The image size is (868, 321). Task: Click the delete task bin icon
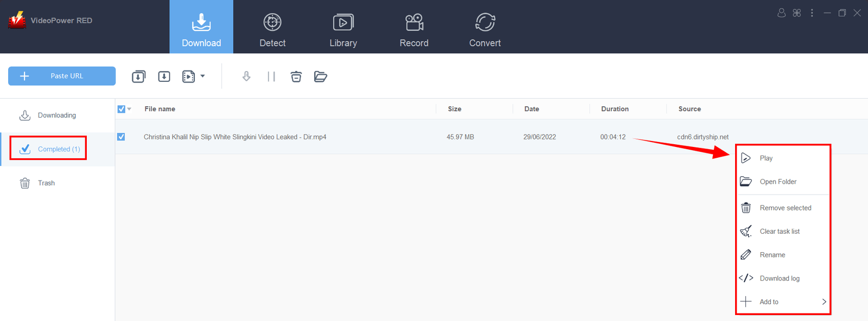click(296, 76)
